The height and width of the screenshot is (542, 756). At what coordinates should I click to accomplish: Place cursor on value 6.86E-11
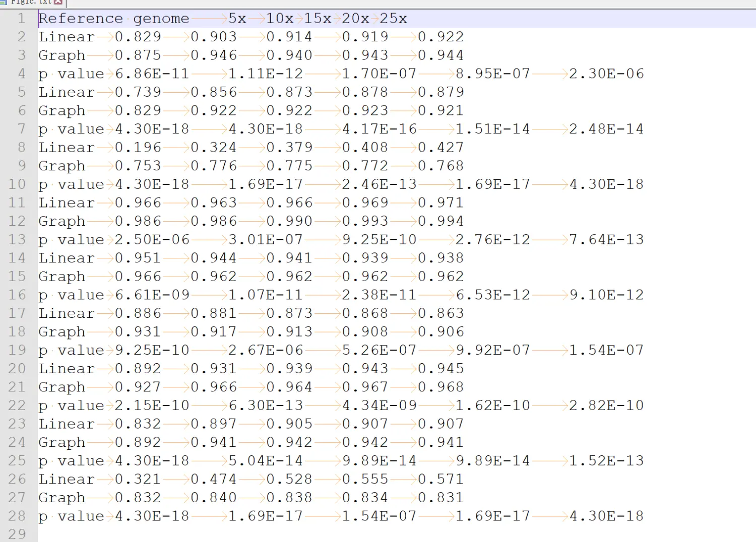(x=152, y=74)
